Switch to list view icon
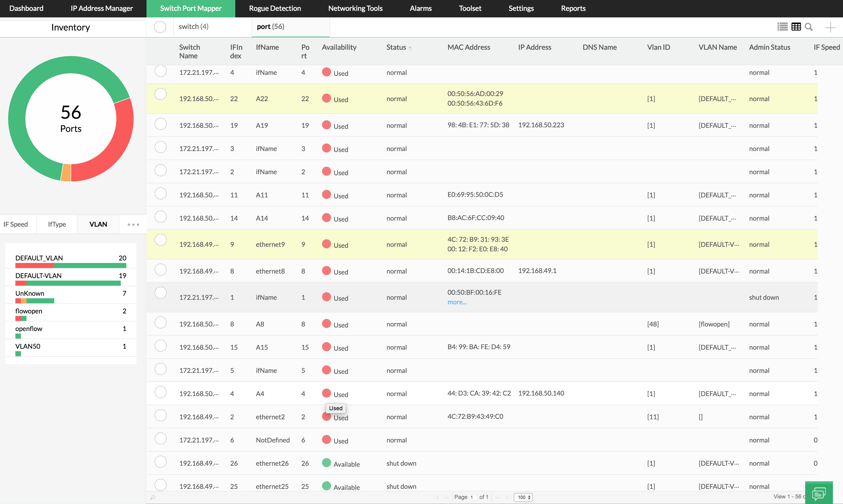Image resolution: width=843 pixels, height=504 pixels. tap(782, 27)
